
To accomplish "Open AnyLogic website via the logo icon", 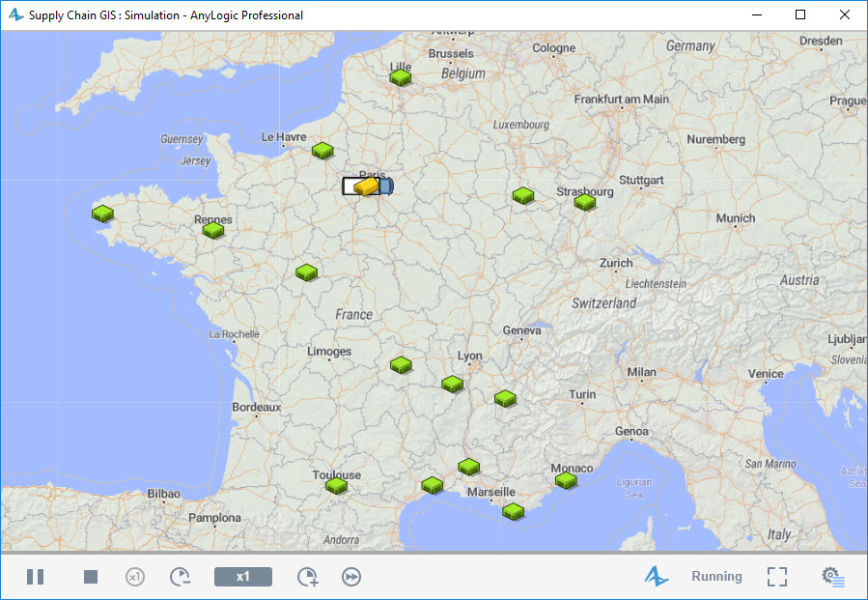I will (x=657, y=576).
